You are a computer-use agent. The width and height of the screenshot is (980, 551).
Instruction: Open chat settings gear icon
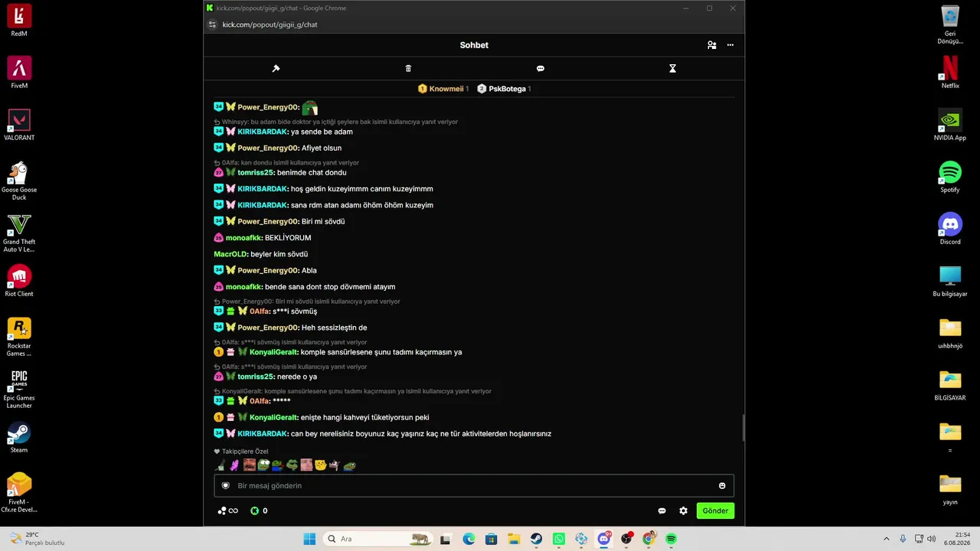683,510
